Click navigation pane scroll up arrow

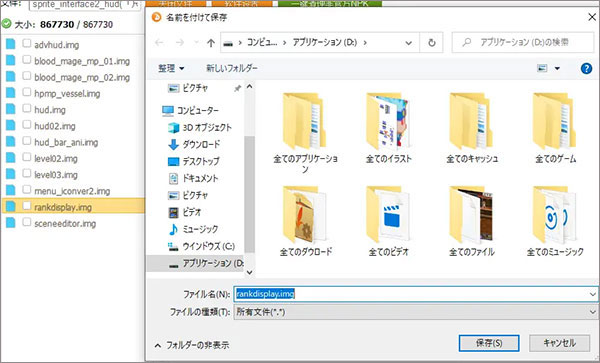tap(249, 87)
